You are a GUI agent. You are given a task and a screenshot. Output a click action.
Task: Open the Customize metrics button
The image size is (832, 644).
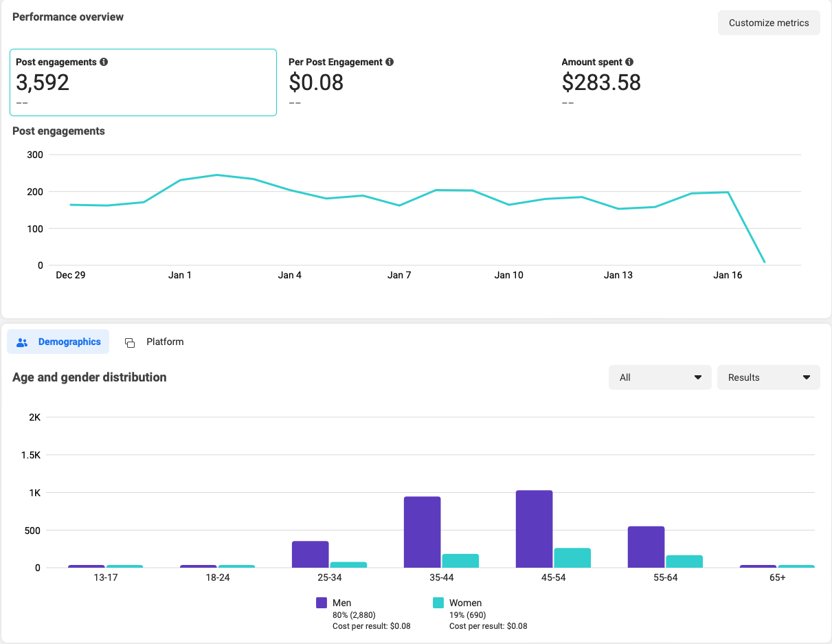769,23
